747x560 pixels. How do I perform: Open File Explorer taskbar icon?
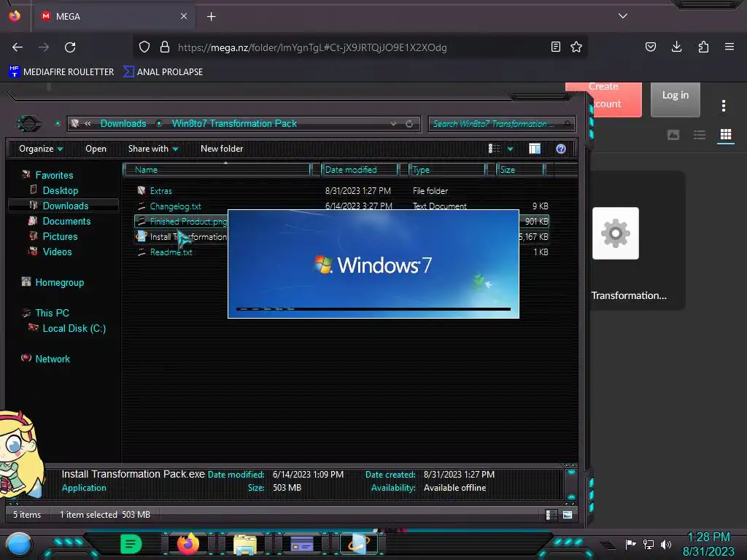245,545
